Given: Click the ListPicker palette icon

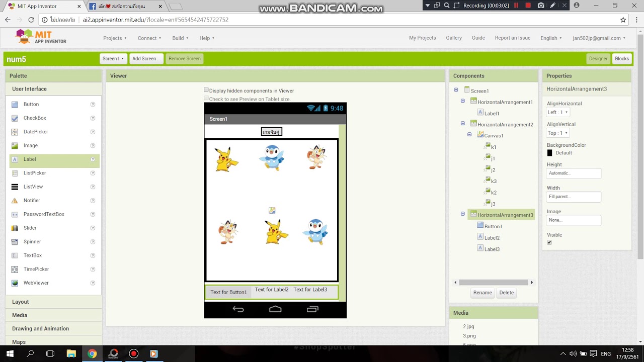Looking at the screenshot, I should pos(15,173).
